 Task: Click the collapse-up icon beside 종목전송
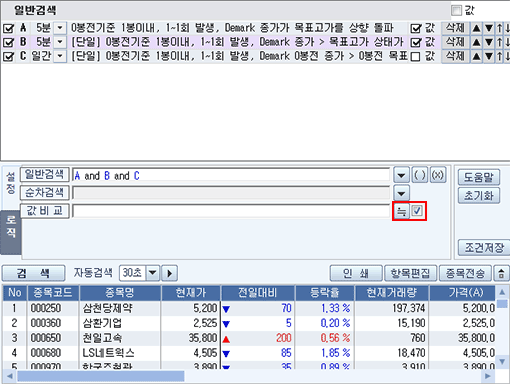[501, 274]
